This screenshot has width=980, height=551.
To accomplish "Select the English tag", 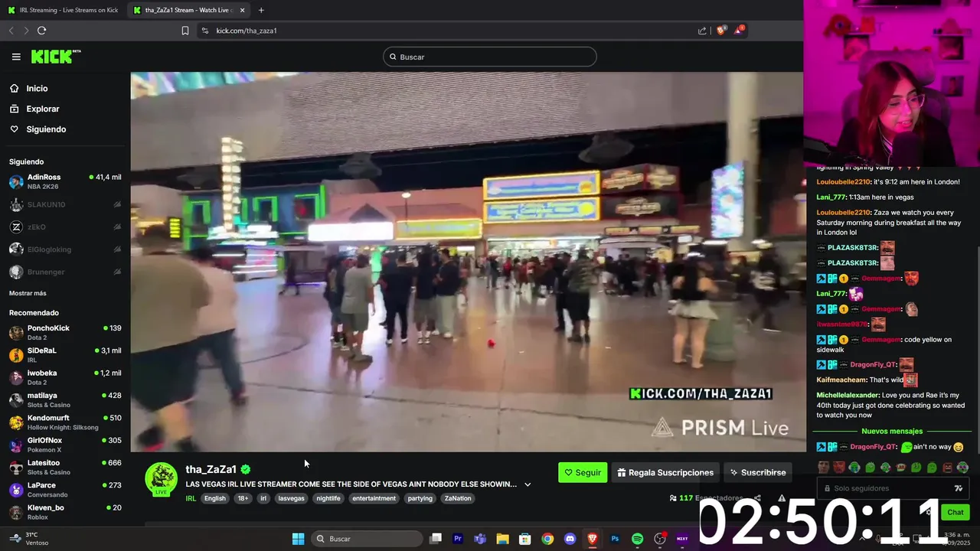I will (x=215, y=498).
